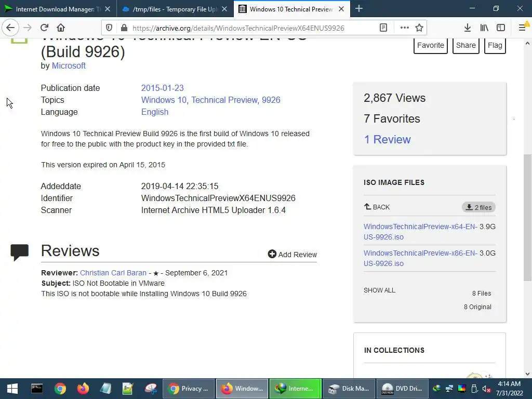The image size is (532, 399).
Task: View site security padlock details
Action: [x=124, y=28]
